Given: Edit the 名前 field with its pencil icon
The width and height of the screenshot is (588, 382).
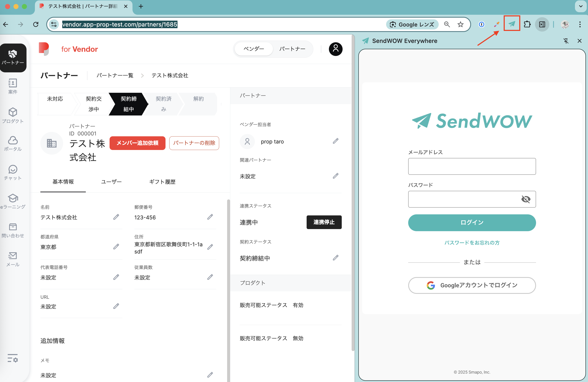Looking at the screenshot, I should point(116,217).
